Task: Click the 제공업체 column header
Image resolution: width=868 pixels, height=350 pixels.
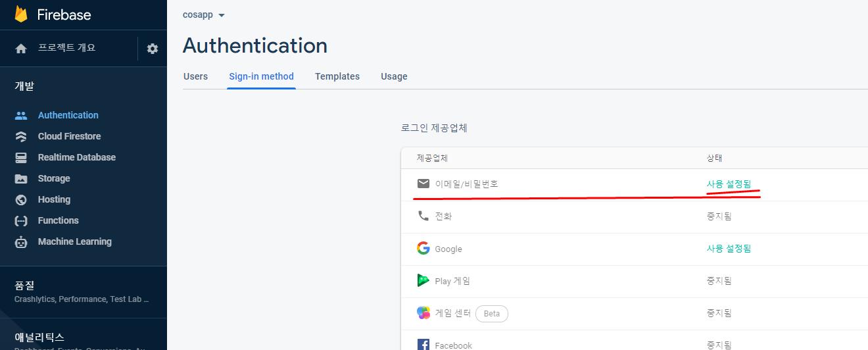Action: tap(432, 158)
